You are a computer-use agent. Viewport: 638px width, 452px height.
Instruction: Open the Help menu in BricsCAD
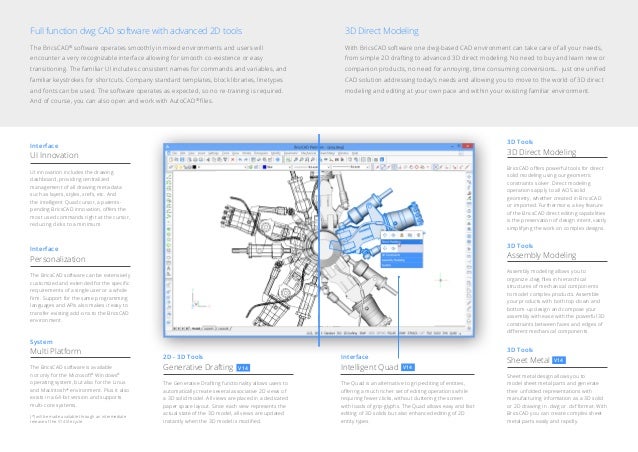[355, 153]
